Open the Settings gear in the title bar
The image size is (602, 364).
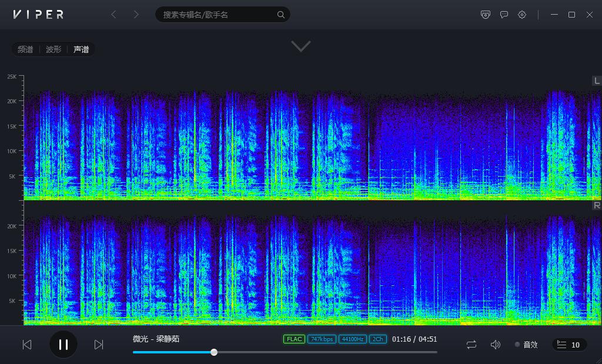522,15
